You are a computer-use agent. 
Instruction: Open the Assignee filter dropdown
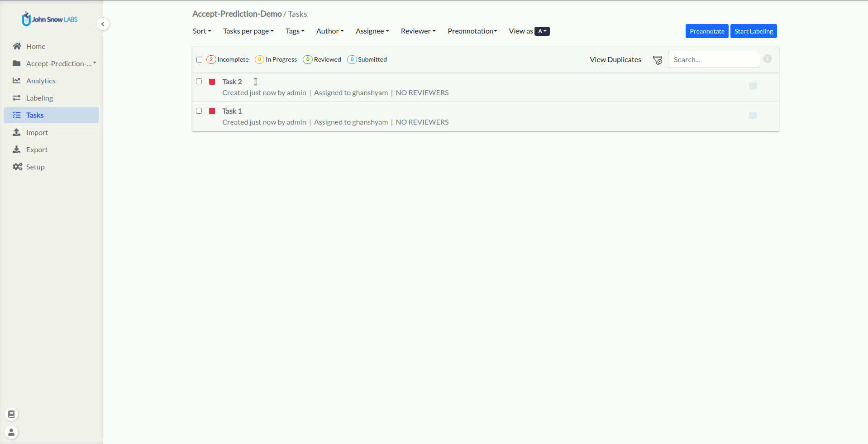(372, 31)
